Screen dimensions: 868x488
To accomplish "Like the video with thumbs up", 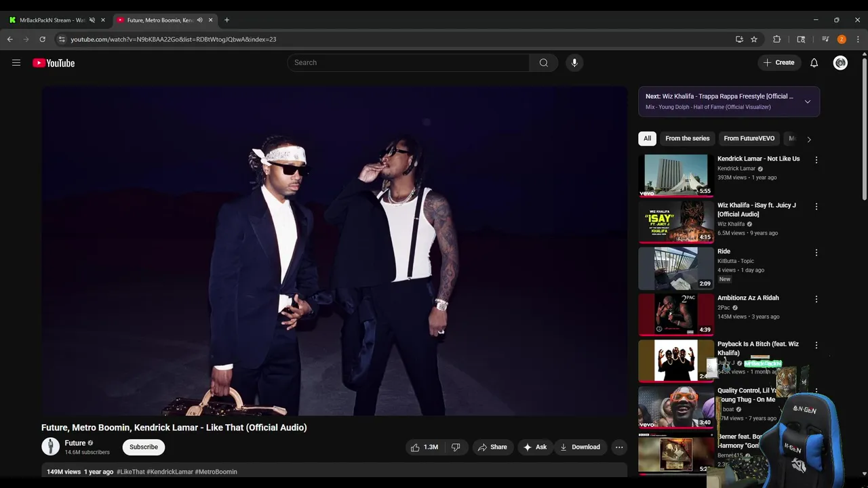I will [424, 447].
